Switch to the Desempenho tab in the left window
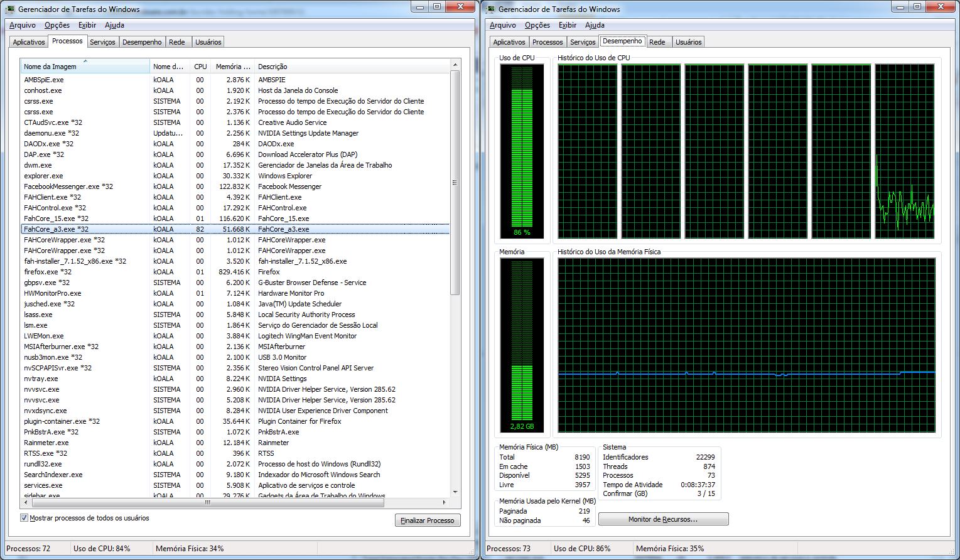 (x=142, y=41)
